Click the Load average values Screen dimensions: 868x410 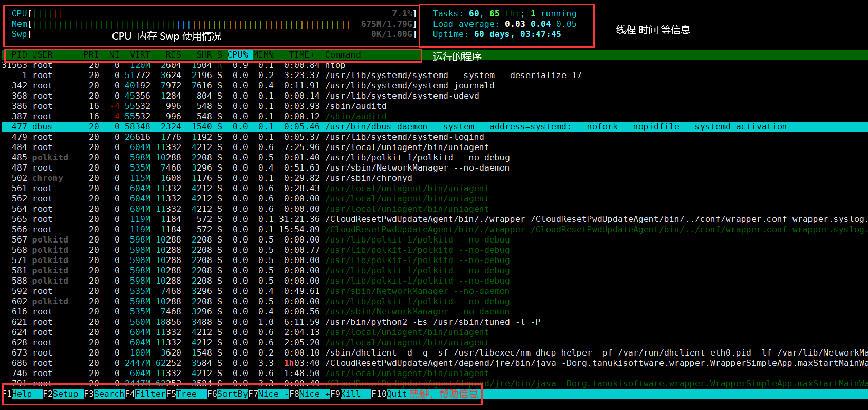(540, 24)
